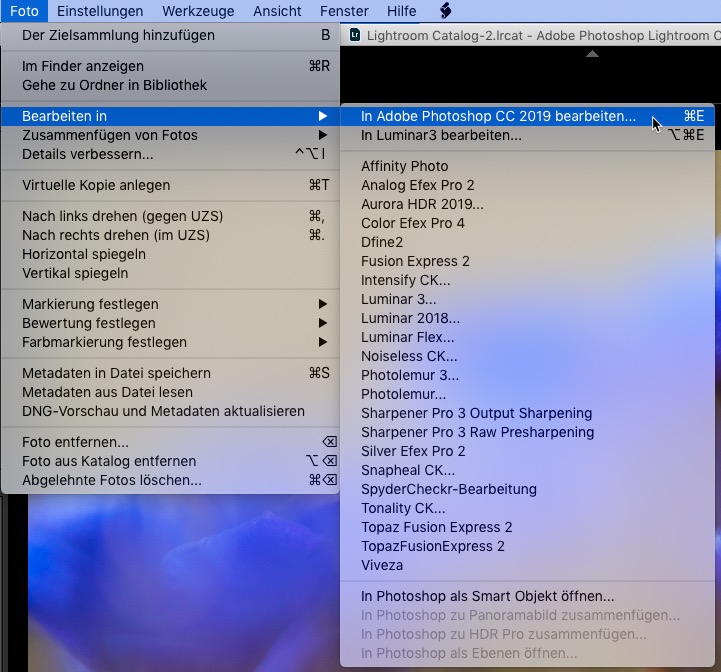The image size is (721, 672).
Task: Select In Luminar3 bearbeiten option
Action: (x=441, y=135)
